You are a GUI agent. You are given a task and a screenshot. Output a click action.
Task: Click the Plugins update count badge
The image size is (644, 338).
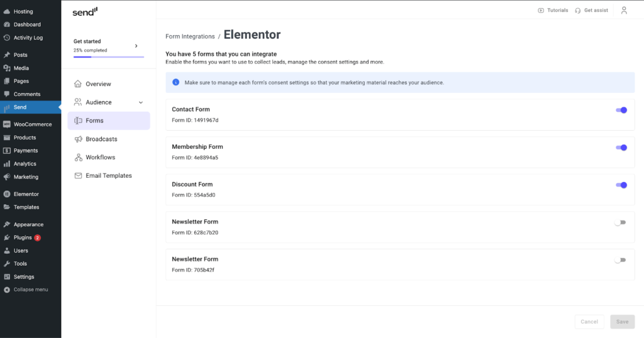point(37,237)
